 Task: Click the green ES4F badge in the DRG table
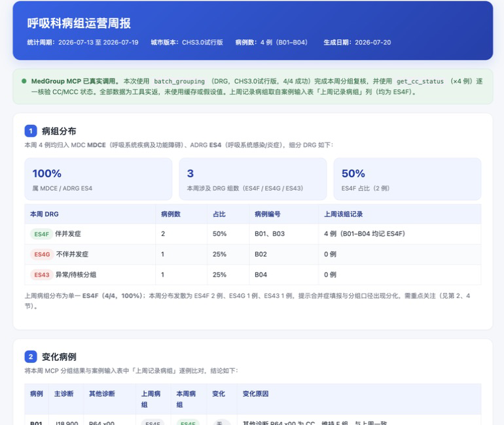point(41,234)
